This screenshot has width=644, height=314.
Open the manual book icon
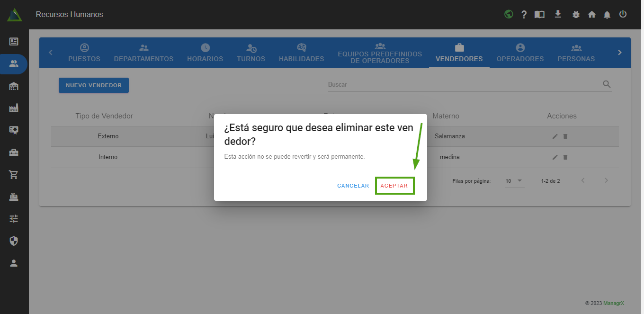click(539, 15)
